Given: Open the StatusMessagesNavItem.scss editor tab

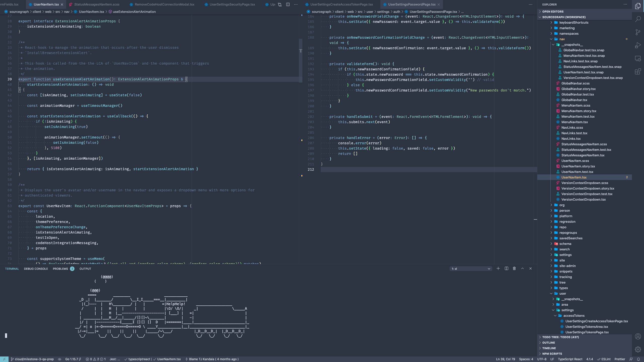Looking at the screenshot, I should point(97,5).
